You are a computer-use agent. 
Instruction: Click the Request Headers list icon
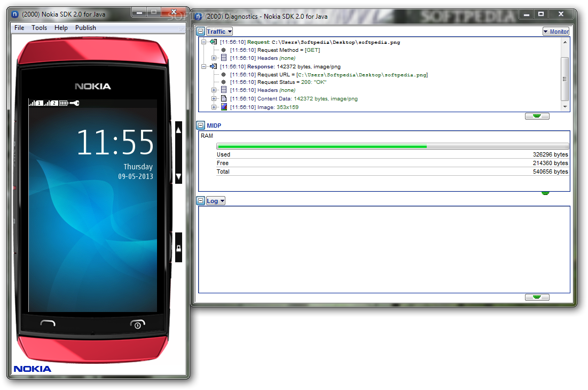point(223,58)
